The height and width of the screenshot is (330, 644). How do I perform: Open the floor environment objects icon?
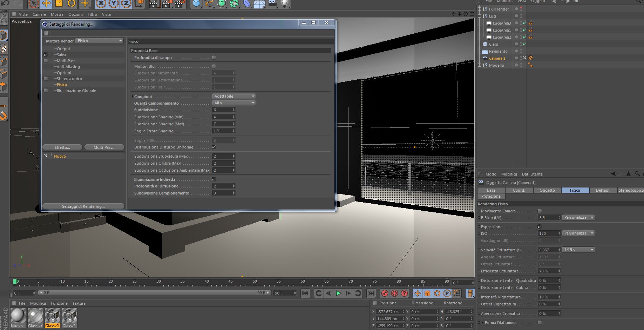tap(259, 4)
